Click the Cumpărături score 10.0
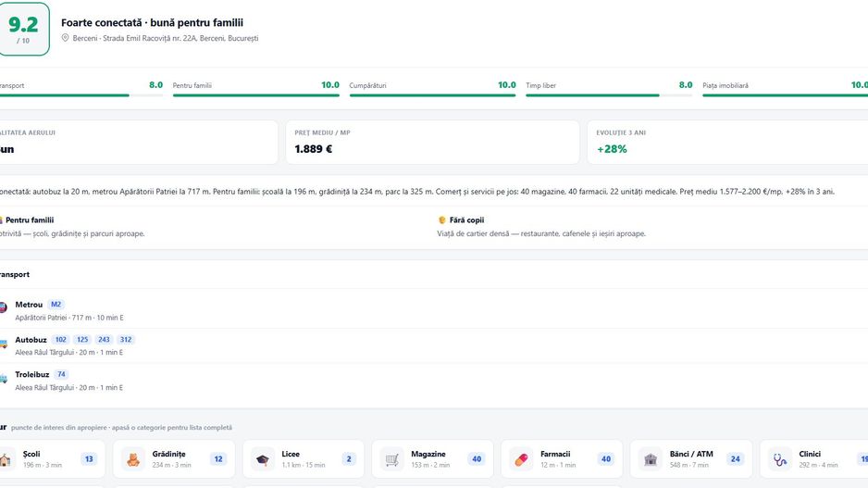 506,85
